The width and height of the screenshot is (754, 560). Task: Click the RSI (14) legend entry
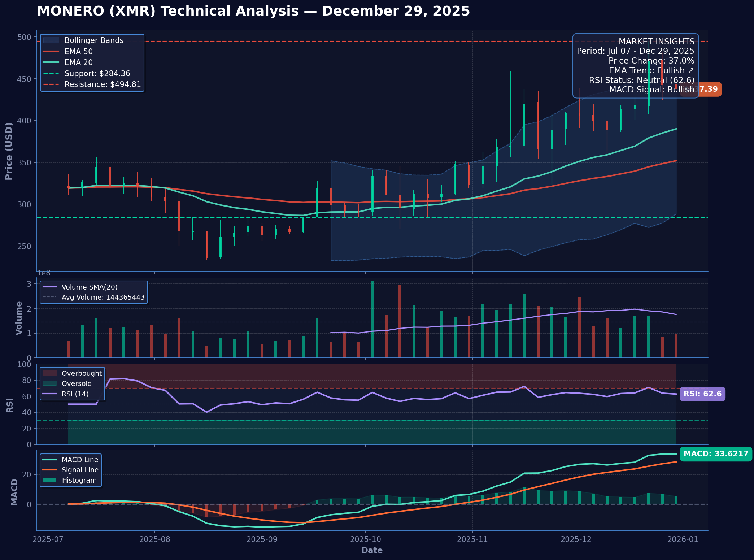[75, 394]
